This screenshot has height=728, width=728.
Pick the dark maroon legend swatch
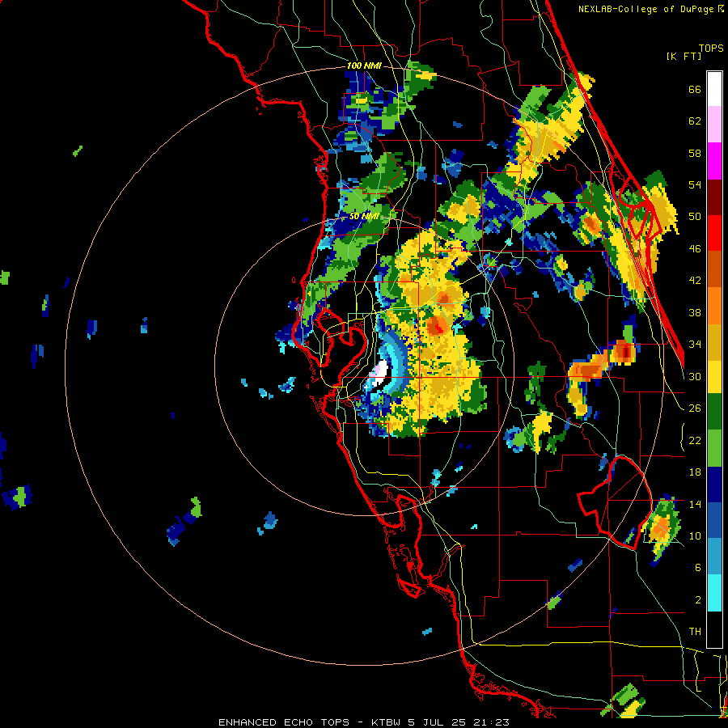(x=714, y=197)
